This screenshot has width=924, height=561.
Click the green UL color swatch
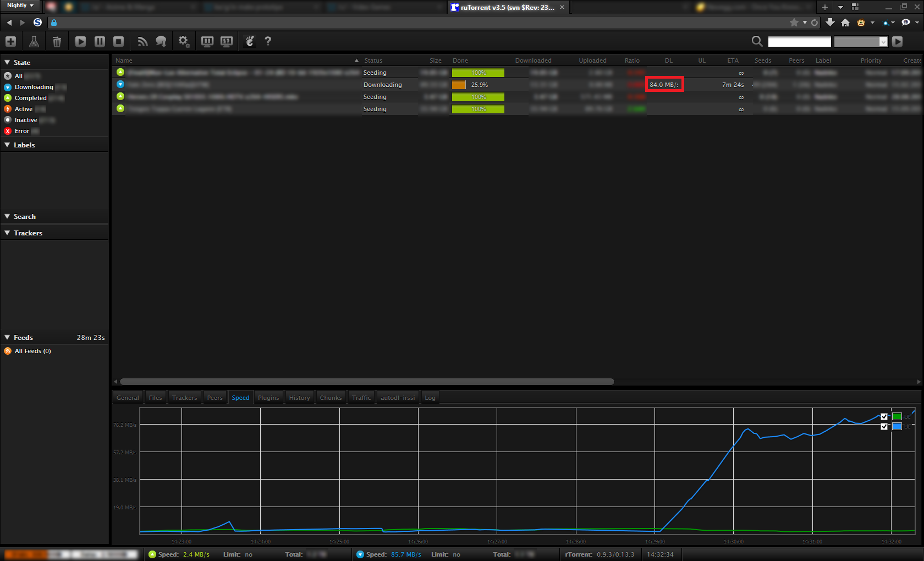897,416
